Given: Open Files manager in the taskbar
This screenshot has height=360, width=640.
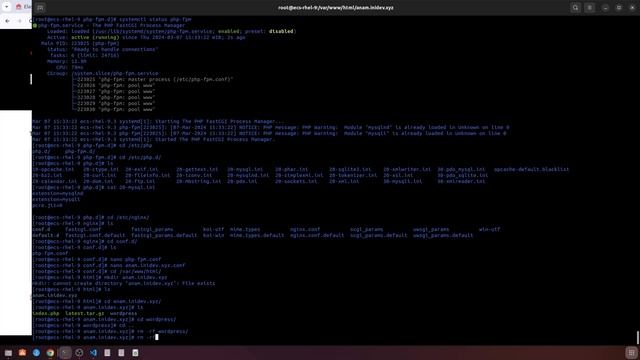Looking at the screenshot, I should pos(8,353).
